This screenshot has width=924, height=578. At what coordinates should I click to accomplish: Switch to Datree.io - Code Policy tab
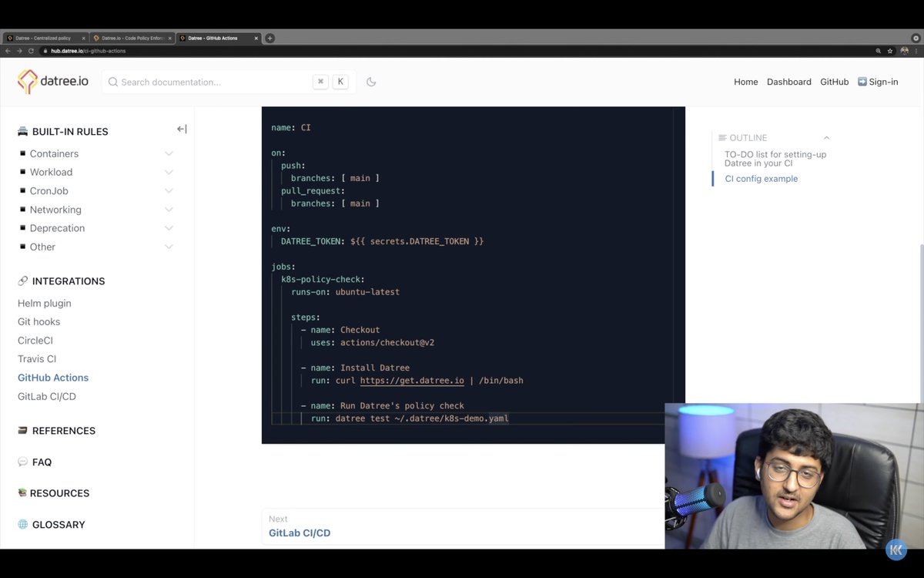[x=133, y=38]
